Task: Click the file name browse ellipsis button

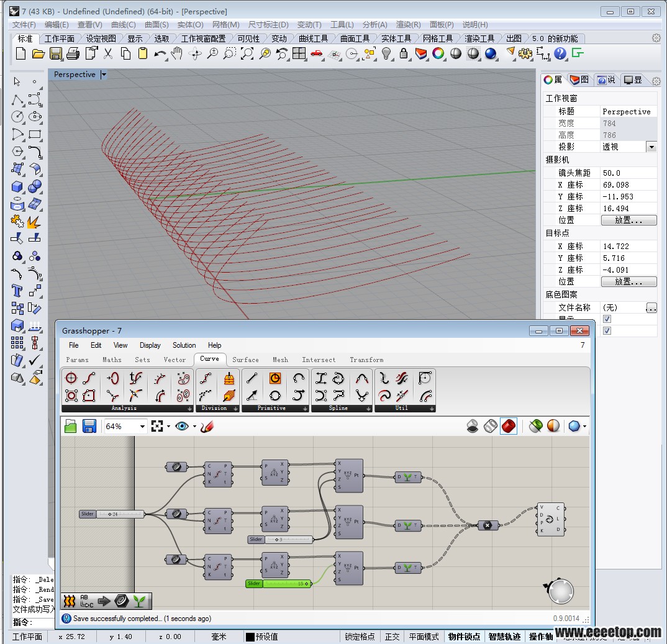Action: (x=651, y=308)
